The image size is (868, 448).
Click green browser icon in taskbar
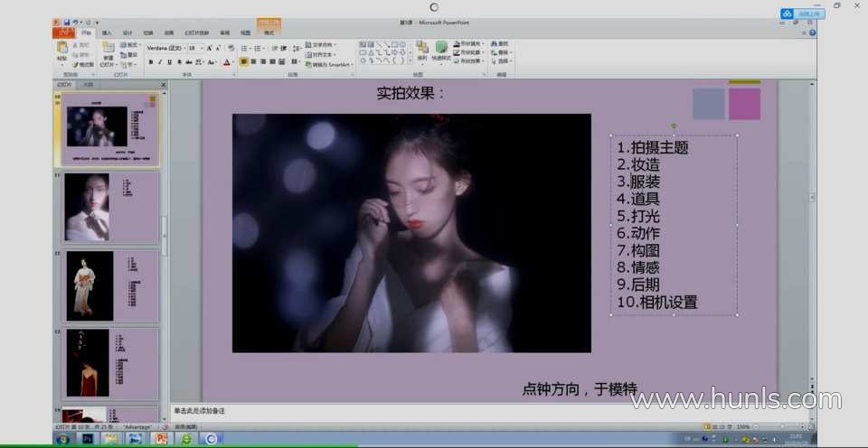click(x=186, y=439)
